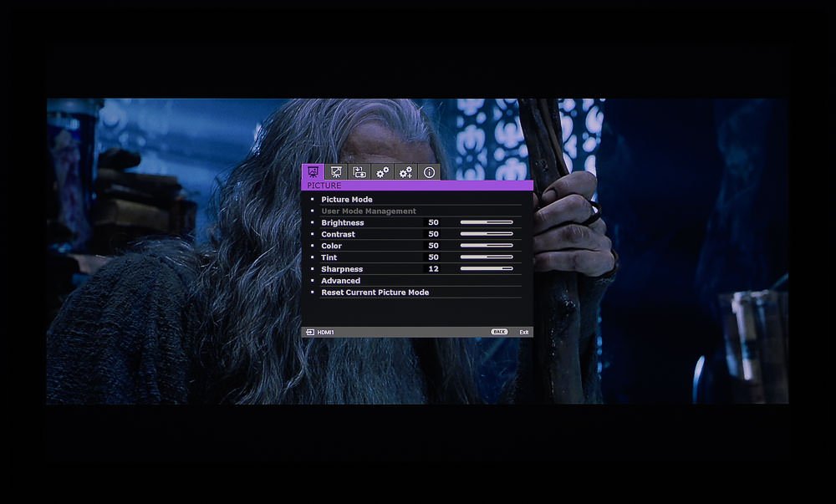
Task: Click the Tint value 50
Action: [433, 257]
